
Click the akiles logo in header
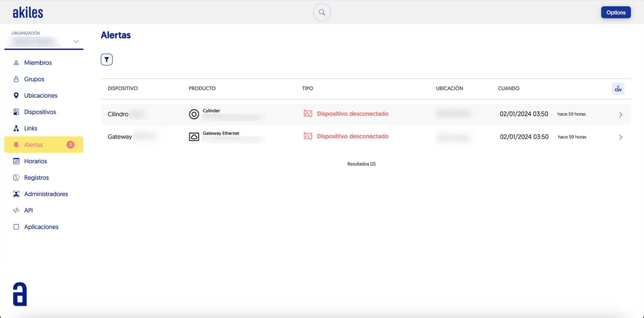(28, 13)
